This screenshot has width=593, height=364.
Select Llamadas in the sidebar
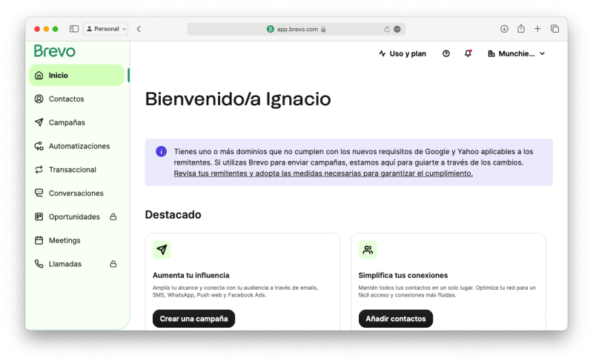[x=76, y=264]
